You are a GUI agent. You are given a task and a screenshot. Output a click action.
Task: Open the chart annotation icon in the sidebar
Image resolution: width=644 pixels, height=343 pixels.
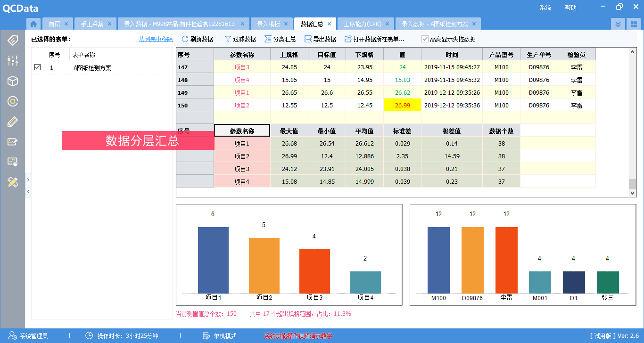pyautogui.click(x=12, y=141)
